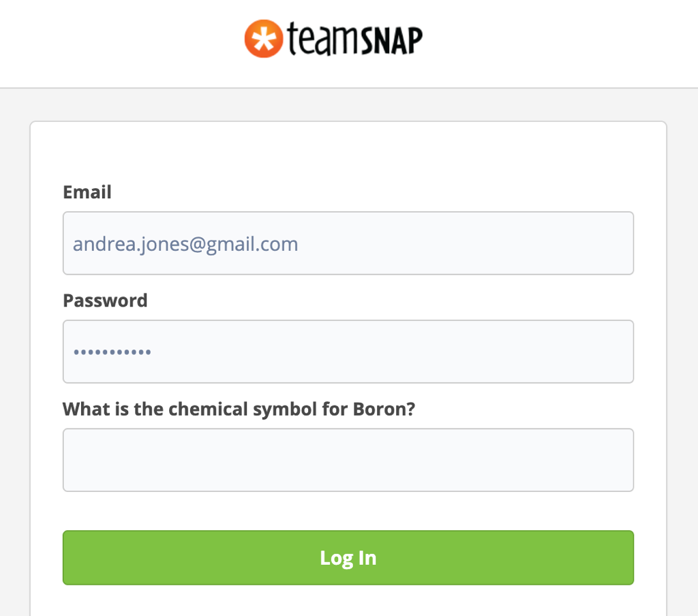Screen dimensions: 698x616
Task: Click the word 'Boron?' in the security question
Action: [x=384, y=409]
